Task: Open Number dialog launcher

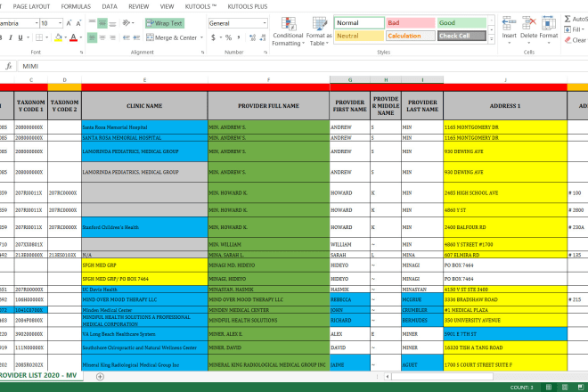Action: pos(265,53)
